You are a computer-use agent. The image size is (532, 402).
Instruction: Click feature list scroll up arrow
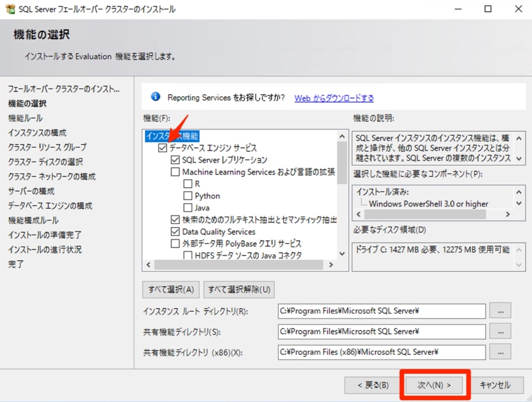(x=342, y=136)
